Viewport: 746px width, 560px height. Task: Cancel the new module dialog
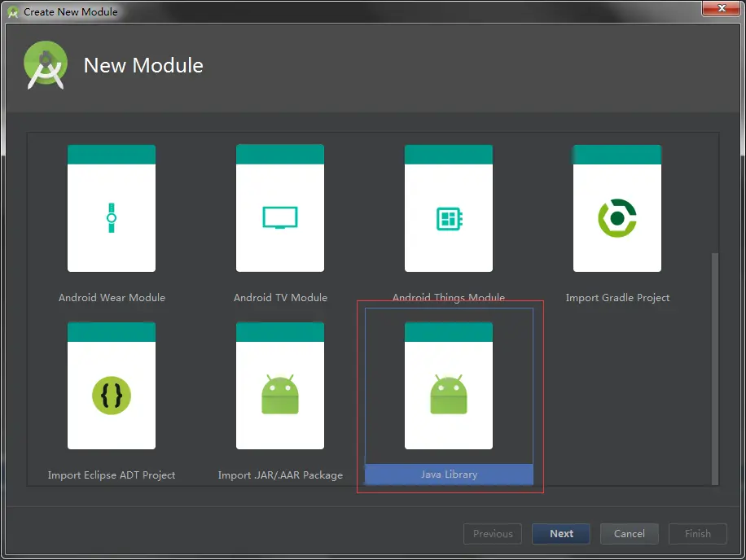(x=629, y=534)
